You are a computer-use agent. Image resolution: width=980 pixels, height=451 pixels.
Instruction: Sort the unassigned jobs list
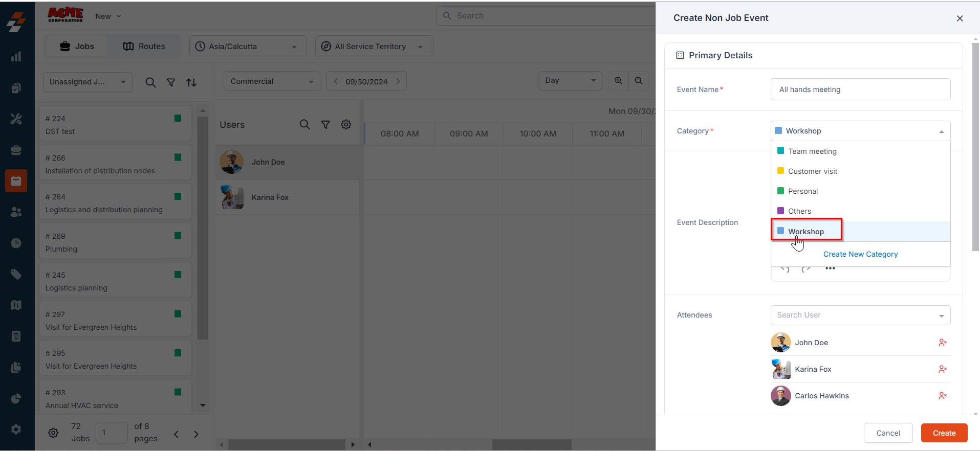tap(191, 82)
